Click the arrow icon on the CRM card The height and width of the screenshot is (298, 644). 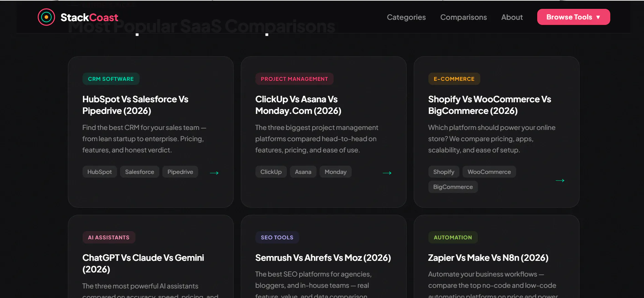point(214,173)
